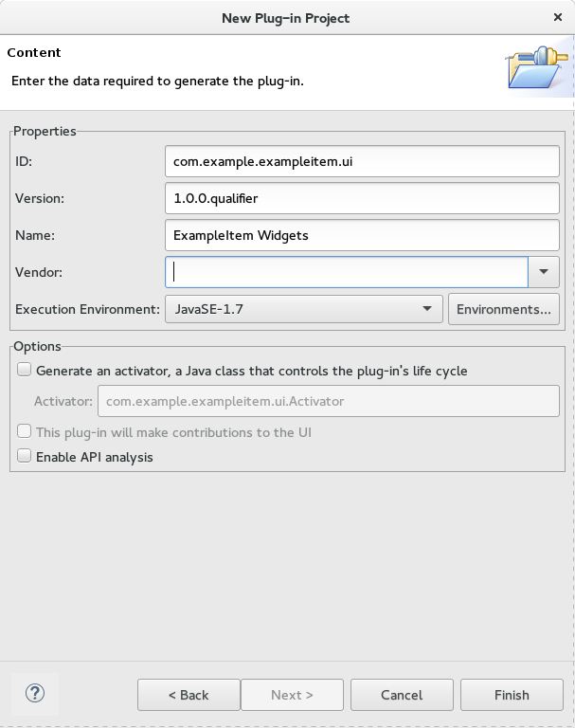Select the Version field 1.0.0.qualifier
Image resolution: width=575 pixels, height=728 pixels.
[362, 198]
